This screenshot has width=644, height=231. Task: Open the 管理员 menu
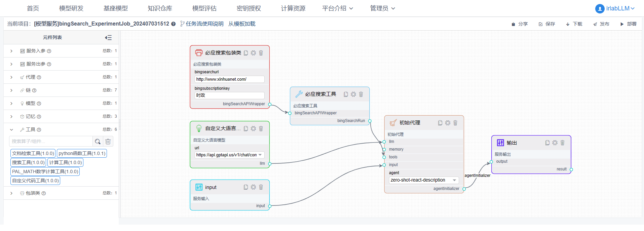[x=382, y=8]
